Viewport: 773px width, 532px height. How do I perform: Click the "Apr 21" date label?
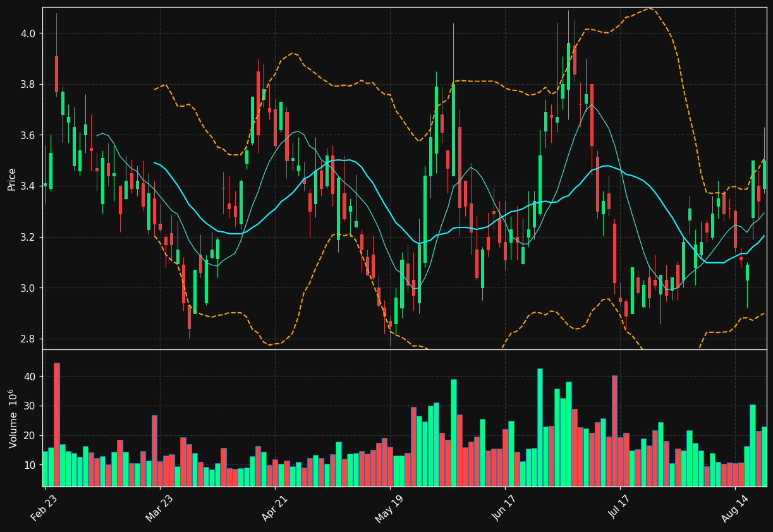274,508
